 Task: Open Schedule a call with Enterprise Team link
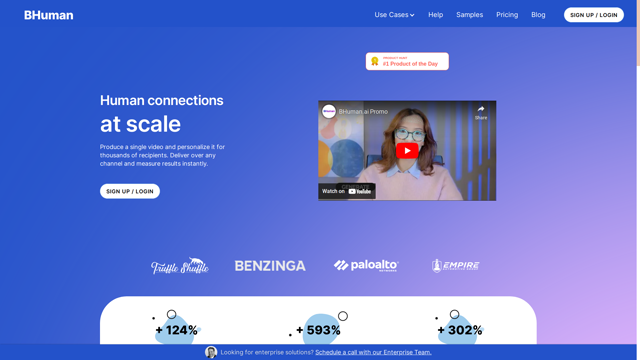pos(373,352)
